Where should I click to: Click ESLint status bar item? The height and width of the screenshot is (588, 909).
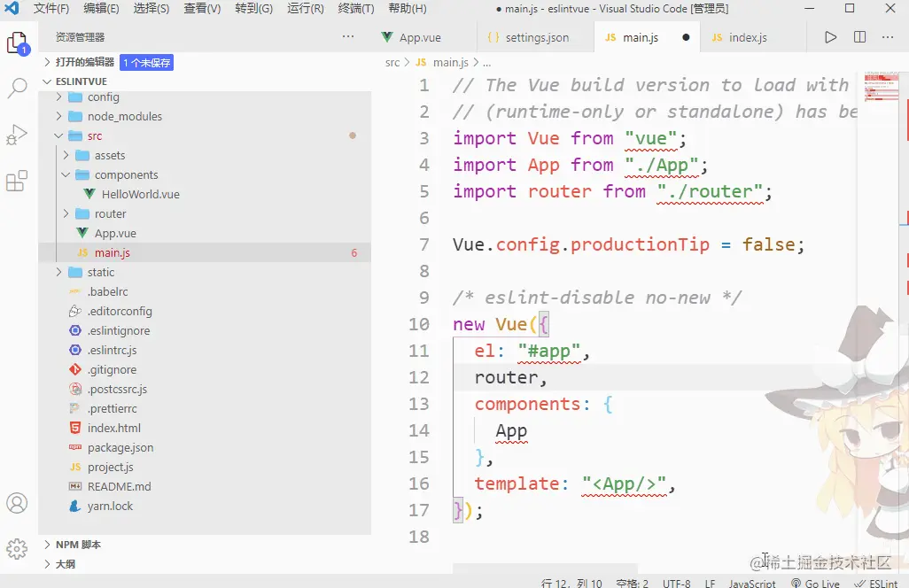(876, 582)
